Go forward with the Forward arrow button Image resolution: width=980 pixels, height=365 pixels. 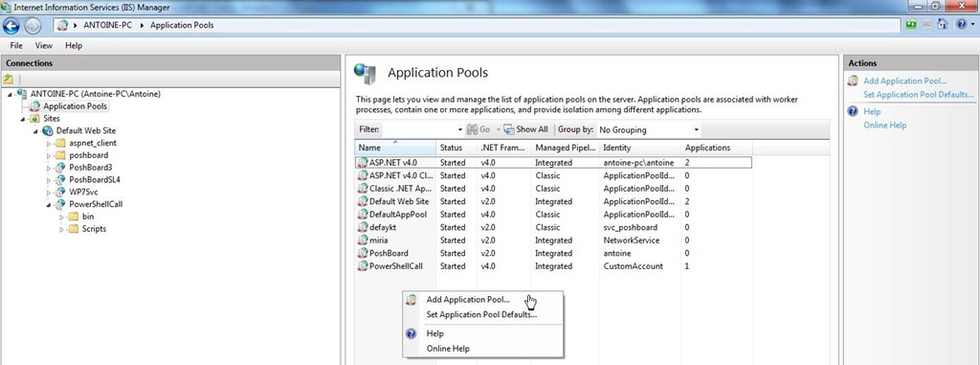tap(33, 26)
